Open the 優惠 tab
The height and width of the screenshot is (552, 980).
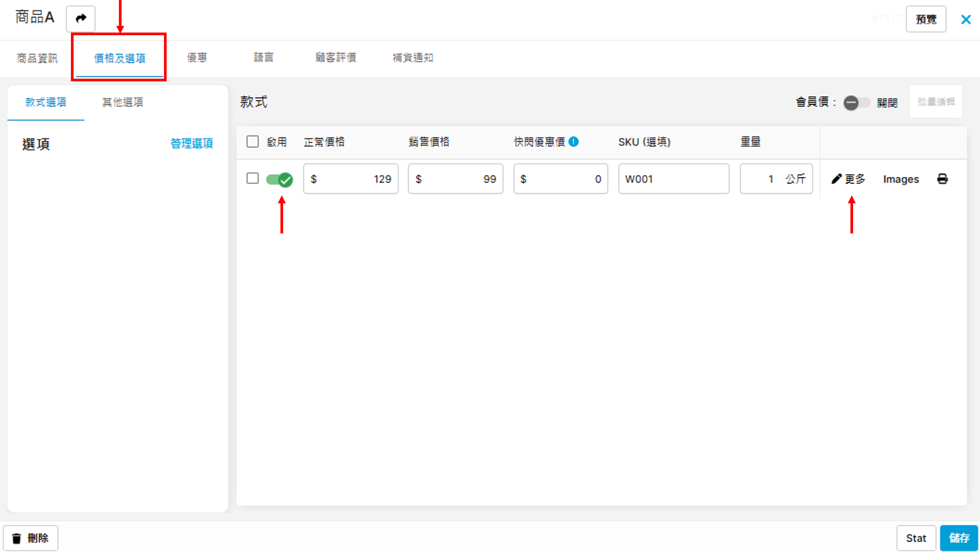pyautogui.click(x=197, y=58)
